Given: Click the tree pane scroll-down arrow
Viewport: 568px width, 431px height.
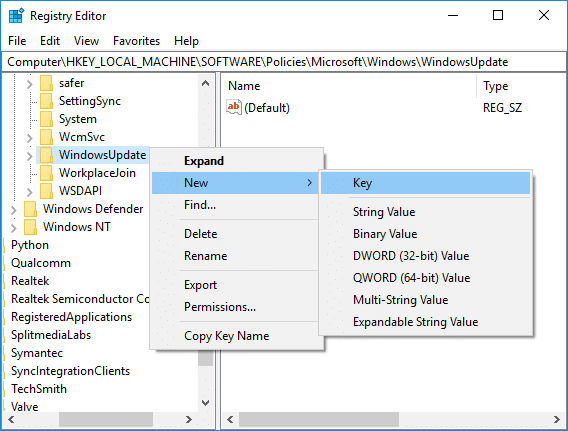Looking at the screenshot, I should [205, 403].
